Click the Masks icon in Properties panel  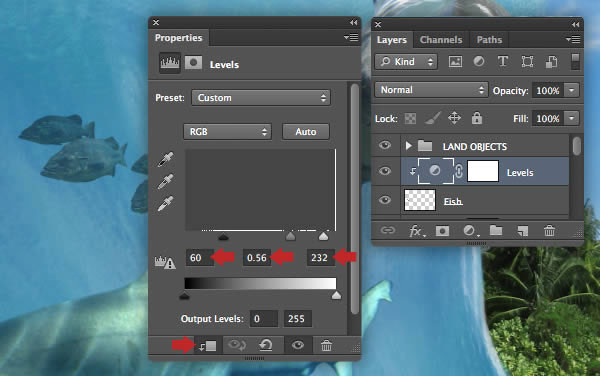(193, 63)
